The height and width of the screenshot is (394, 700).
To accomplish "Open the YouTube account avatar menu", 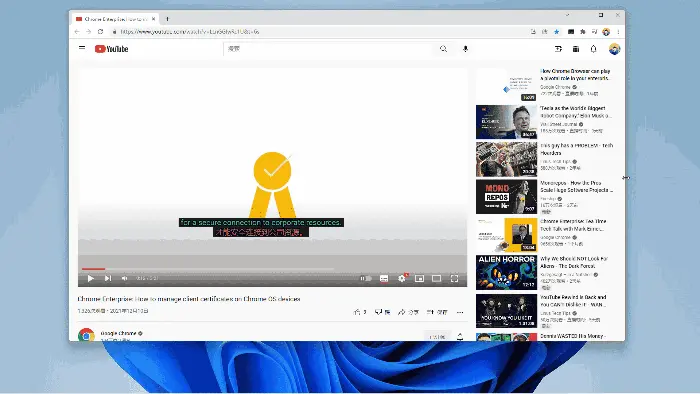I will click(x=614, y=49).
